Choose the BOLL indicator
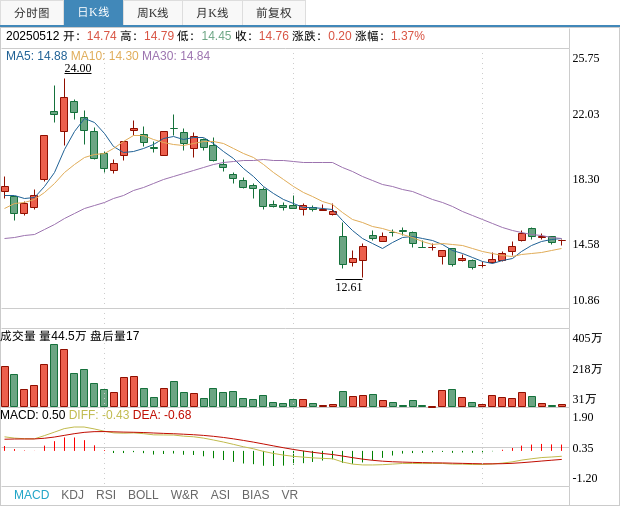This screenshot has width=620, height=506. (x=143, y=495)
